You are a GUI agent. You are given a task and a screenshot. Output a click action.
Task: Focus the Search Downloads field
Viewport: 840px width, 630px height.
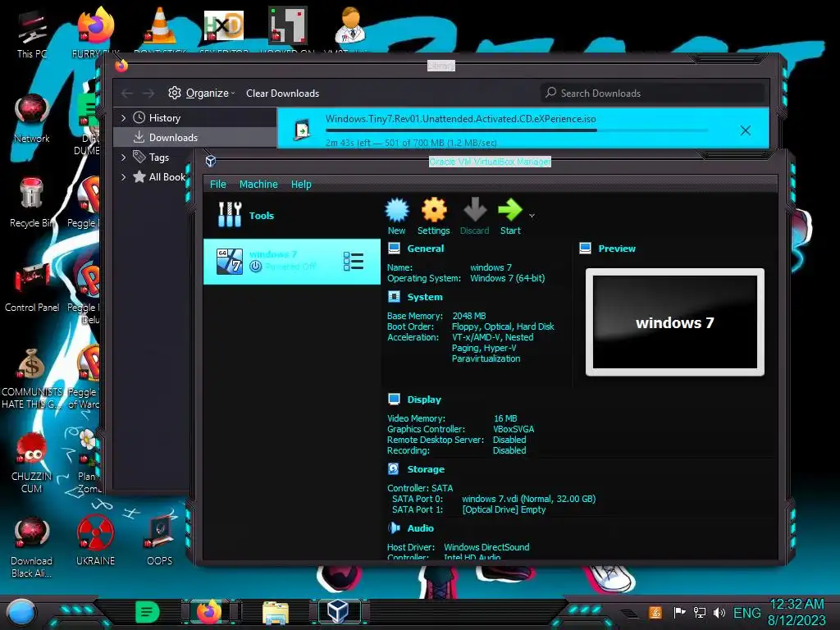click(x=652, y=94)
